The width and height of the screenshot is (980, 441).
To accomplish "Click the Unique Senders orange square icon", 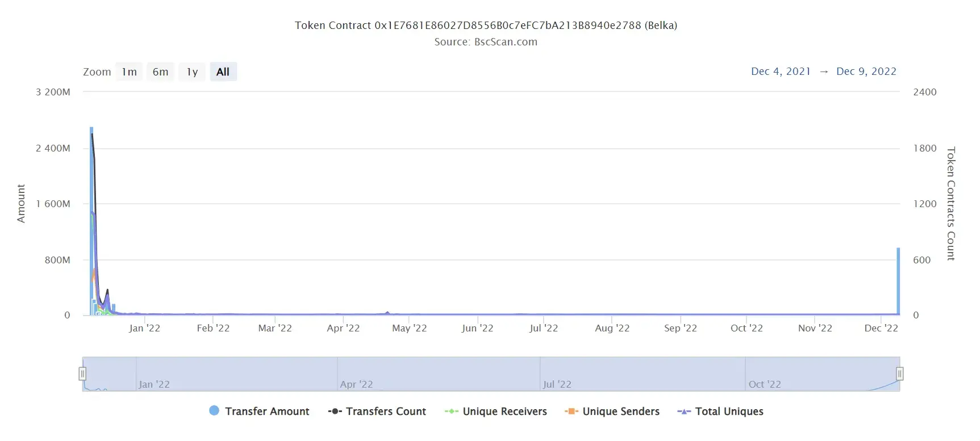I will 571,411.
